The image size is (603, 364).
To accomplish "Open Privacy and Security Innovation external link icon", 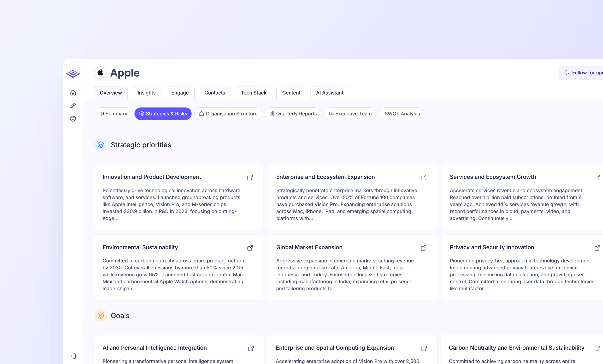I will tap(597, 248).
